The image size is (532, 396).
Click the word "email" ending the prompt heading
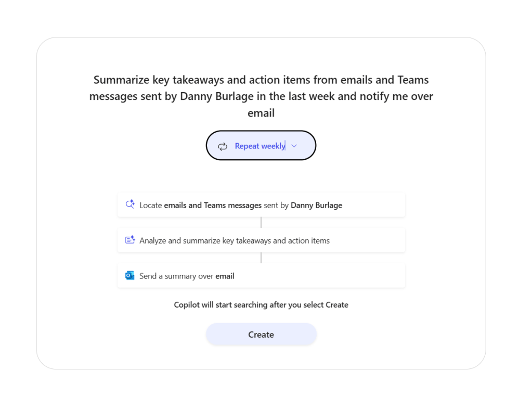pos(261,112)
